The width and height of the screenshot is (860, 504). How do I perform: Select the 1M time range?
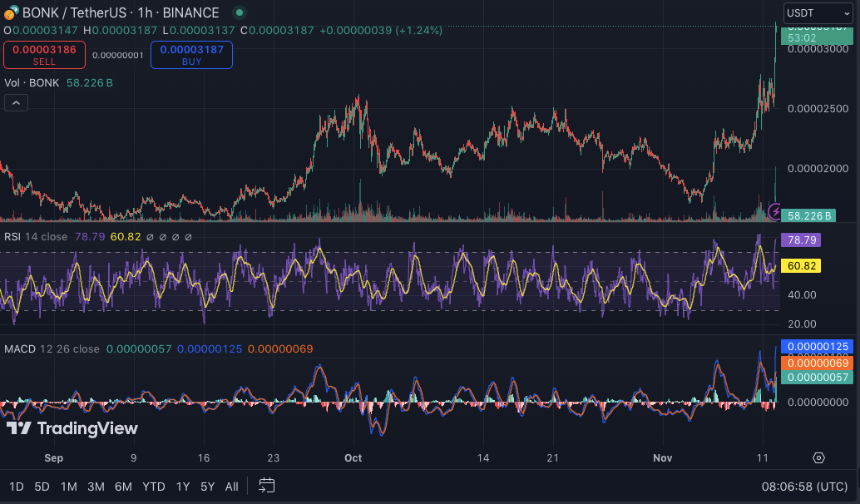(x=68, y=487)
